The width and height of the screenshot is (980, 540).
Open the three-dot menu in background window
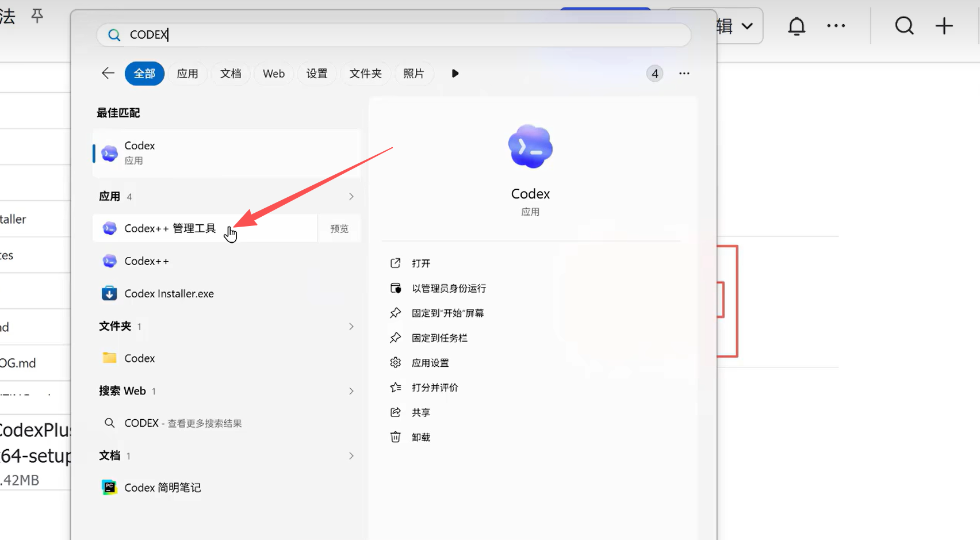(x=836, y=26)
